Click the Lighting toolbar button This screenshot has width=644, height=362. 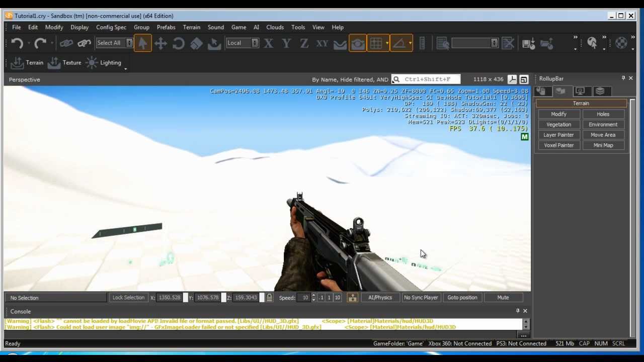[x=103, y=63]
